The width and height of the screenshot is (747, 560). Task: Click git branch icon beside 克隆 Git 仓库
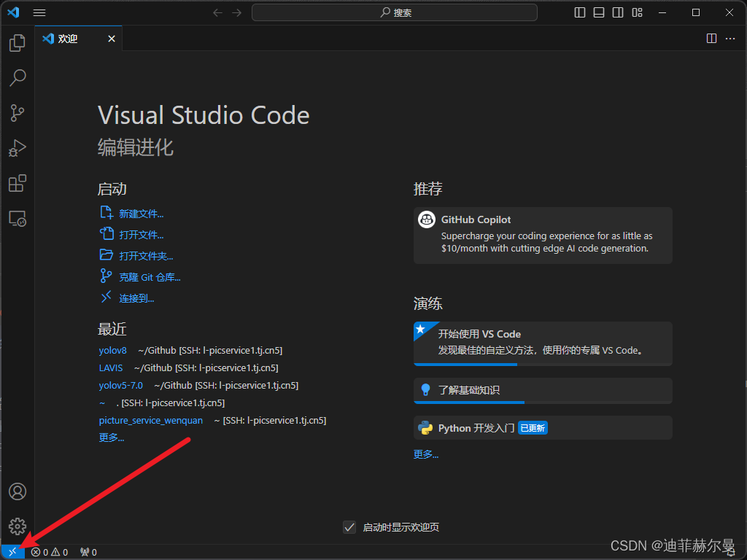point(106,276)
